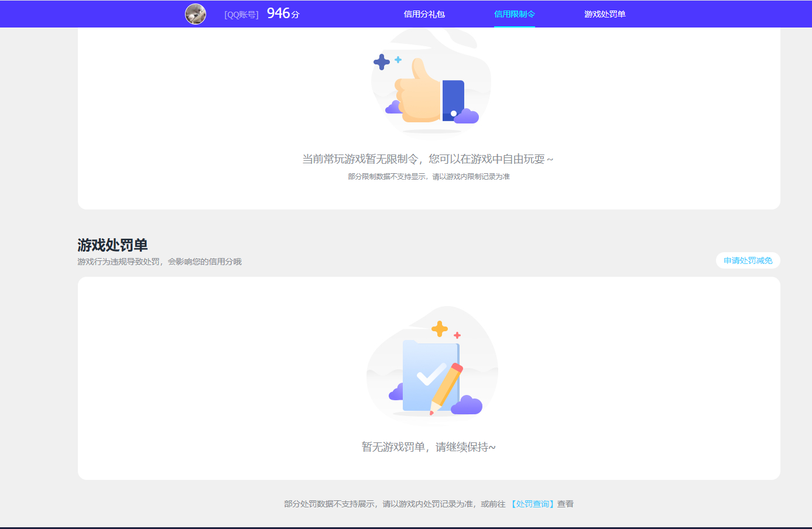
Task: Open the user avatar profile picture
Action: click(196, 14)
